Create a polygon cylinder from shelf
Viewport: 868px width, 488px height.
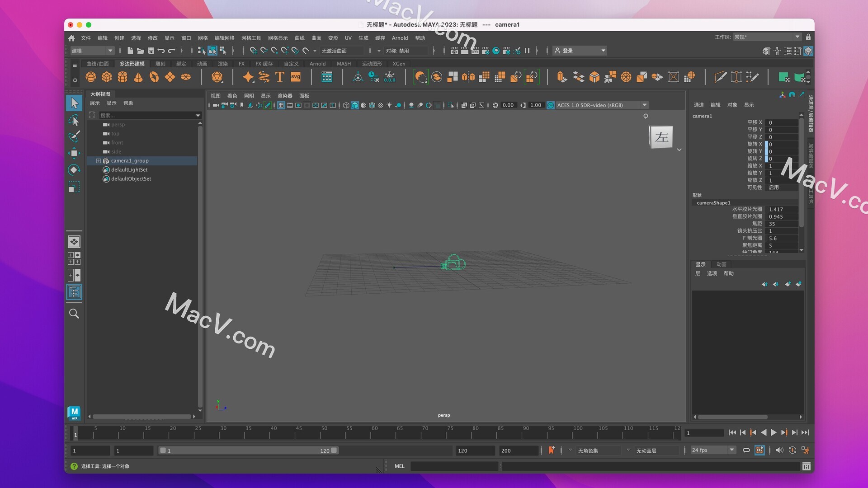coord(123,77)
